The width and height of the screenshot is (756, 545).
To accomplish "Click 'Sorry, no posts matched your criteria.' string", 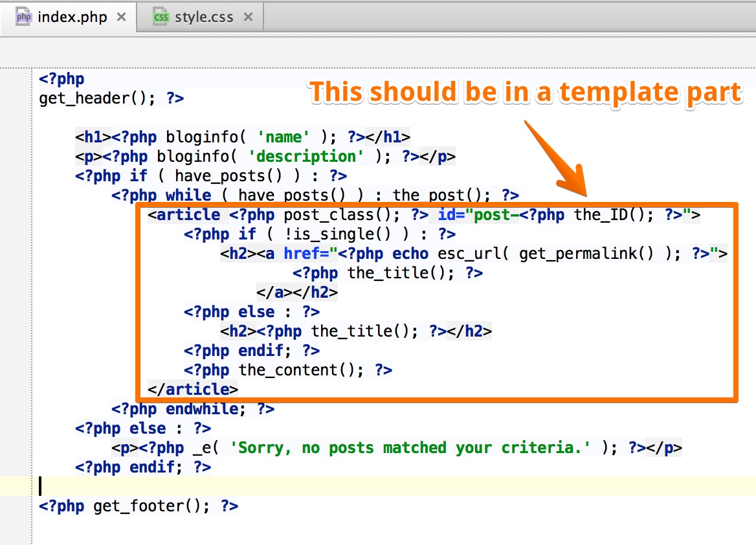I will pyautogui.click(x=410, y=447).
